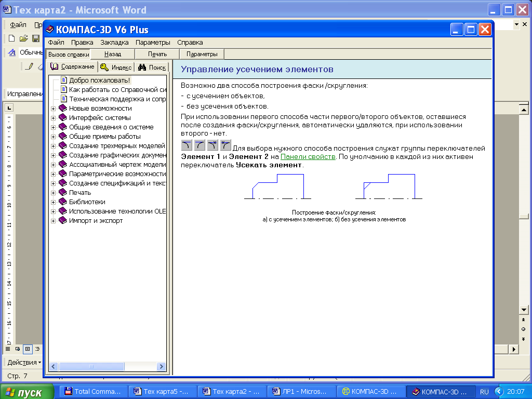Open 'Техническая поддержка' topic
Image resolution: width=532 pixels, height=399 pixels.
pyautogui.click(x=113, y=99)
